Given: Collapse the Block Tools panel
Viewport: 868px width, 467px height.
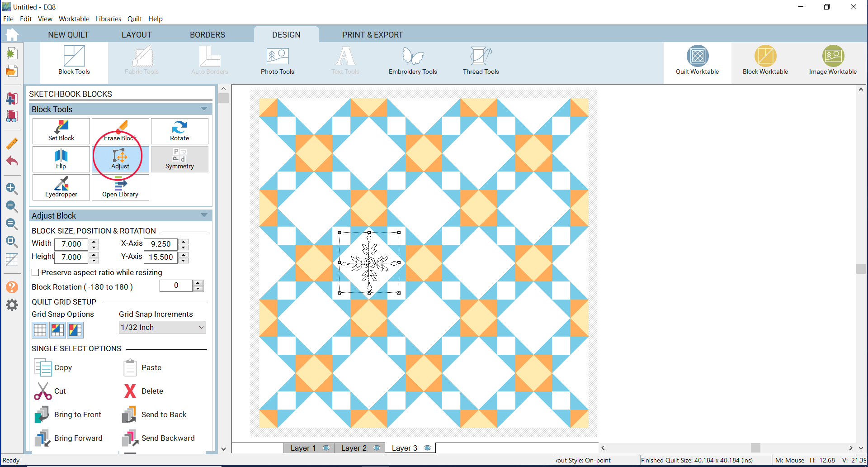Looking at the screenshot, I should pos(204,109).
